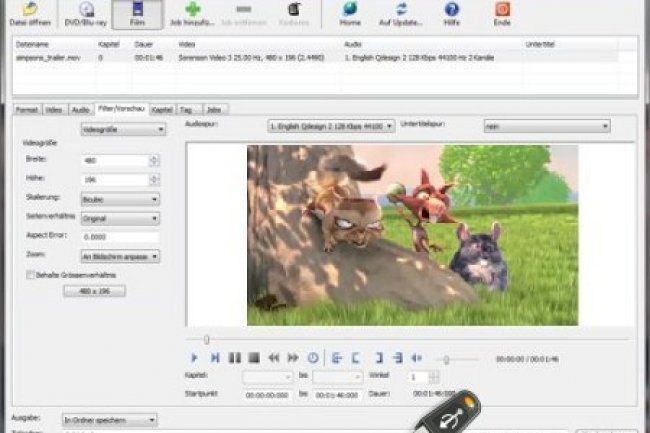Switch to the Video tab

pos(54,110)
